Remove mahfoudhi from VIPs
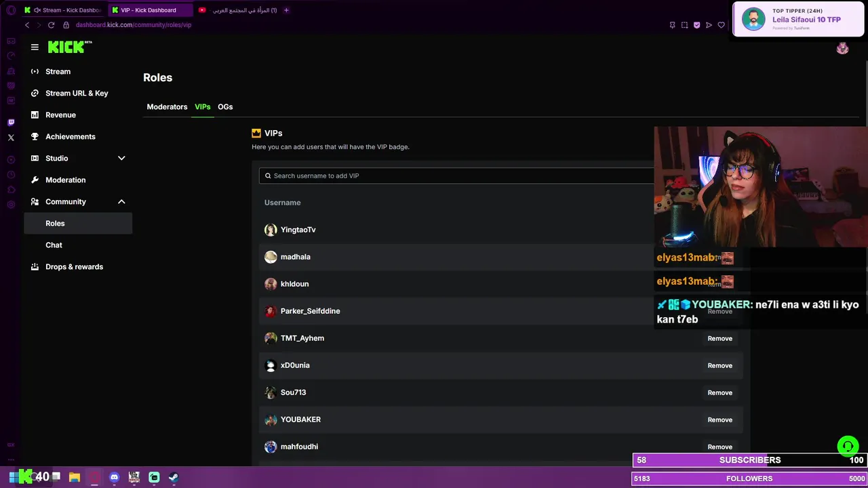The image size is (868, 488). [719, 447]
